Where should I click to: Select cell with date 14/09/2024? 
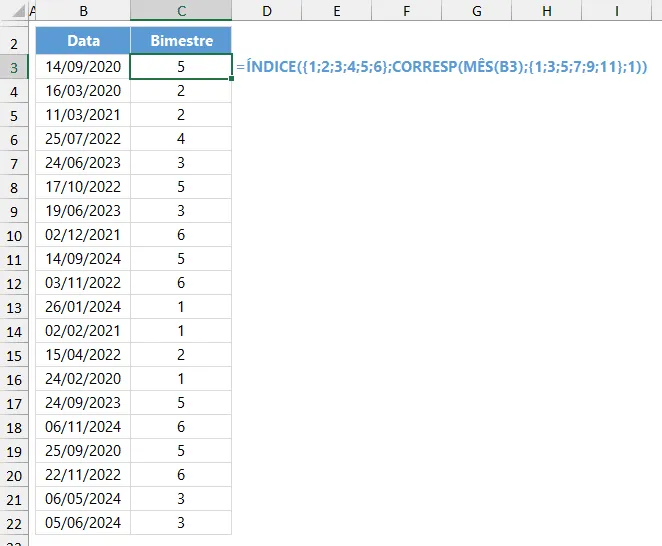tap(83, 259)
